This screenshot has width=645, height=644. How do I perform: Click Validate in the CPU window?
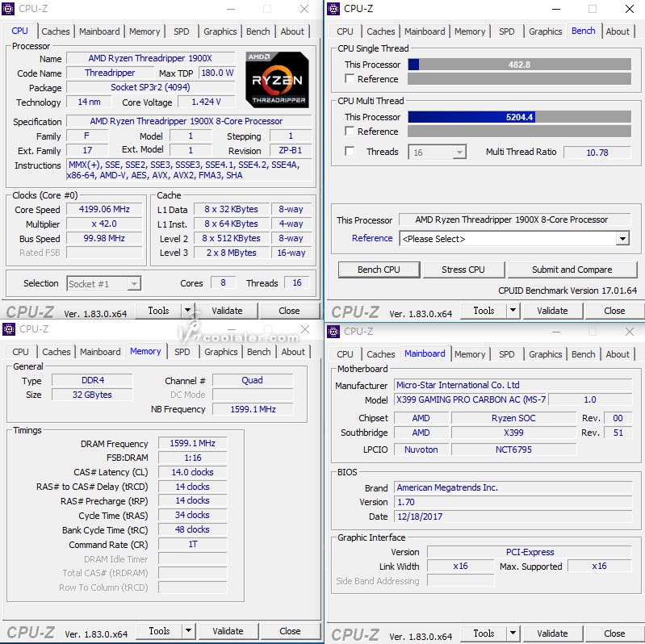pyautogui.click(x=227, y=311)
